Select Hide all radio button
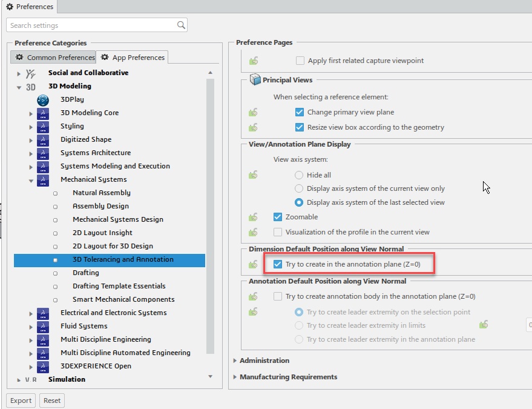The height and width of the screenshot is (409, 532). [x=299, y=175]
